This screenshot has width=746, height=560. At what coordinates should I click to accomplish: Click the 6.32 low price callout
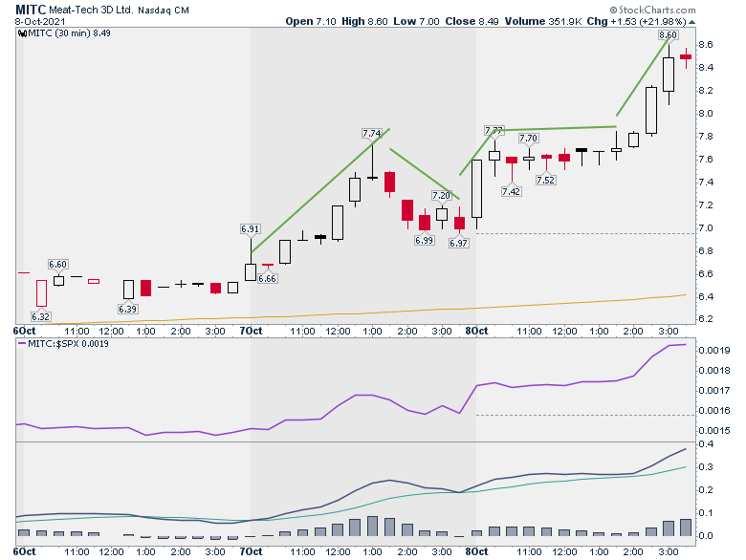click(x=41, y=316)
